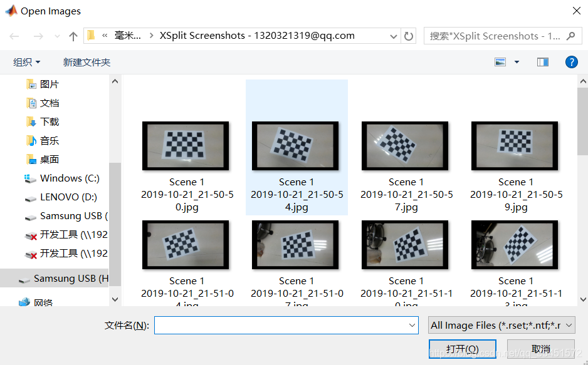Open the help question mark icon

pos(572,62)
